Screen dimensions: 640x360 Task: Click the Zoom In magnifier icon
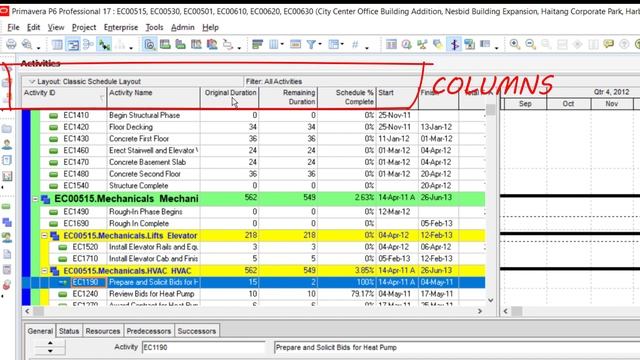point(515,44)
